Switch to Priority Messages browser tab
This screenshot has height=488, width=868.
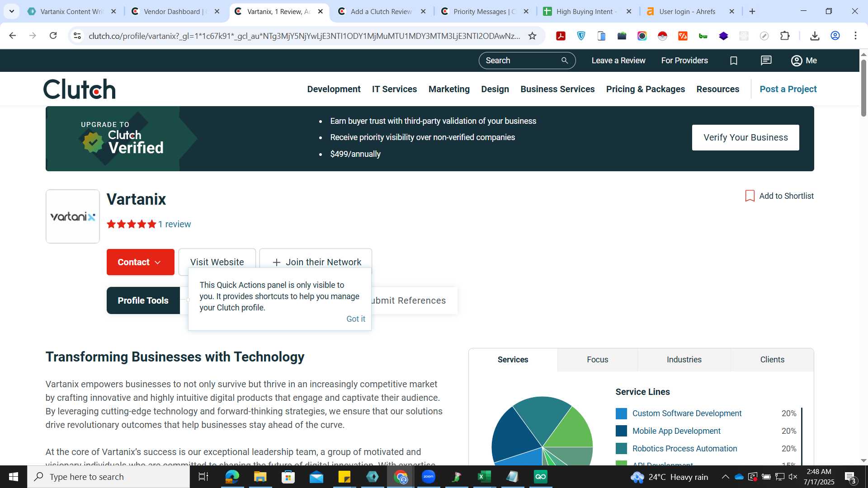(484, 11)
